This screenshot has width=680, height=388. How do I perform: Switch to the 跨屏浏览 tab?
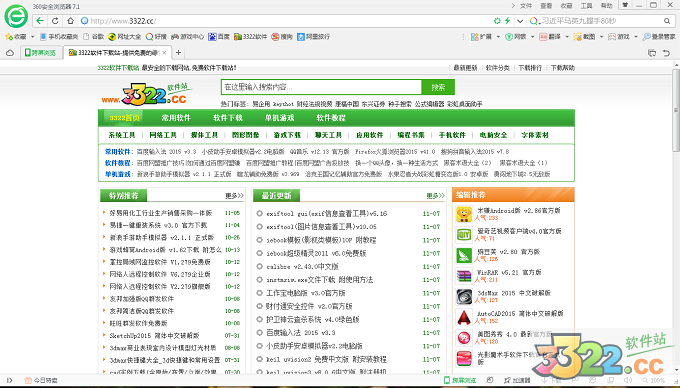(41, 53)
